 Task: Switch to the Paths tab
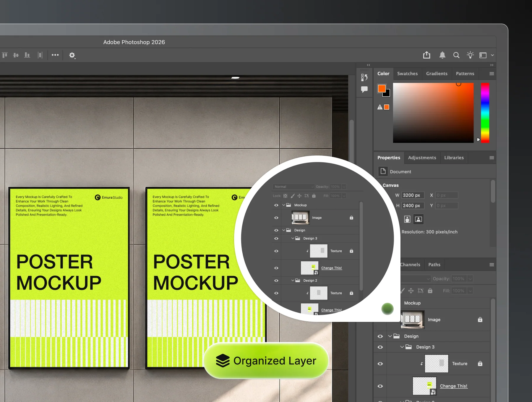(434, 265)
